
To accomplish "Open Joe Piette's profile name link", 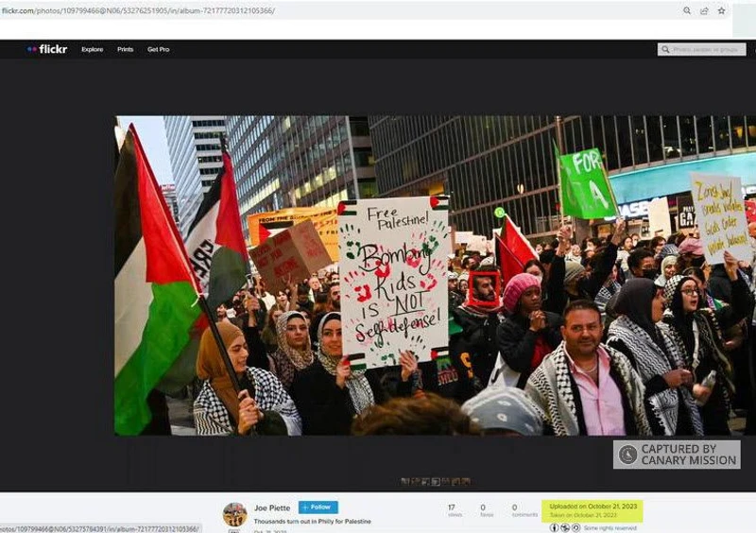I will tap(273, 507).
